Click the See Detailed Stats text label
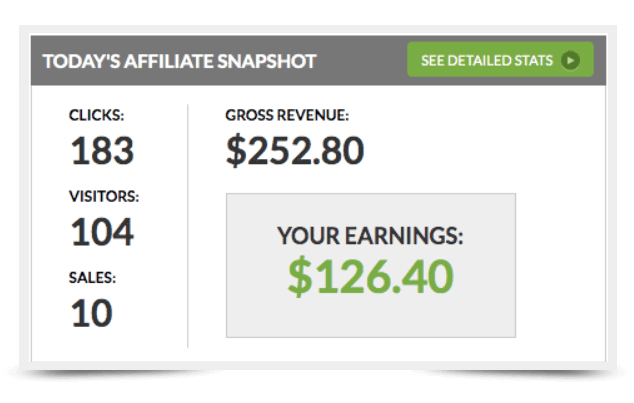Screen dimensions: 634x403 [486, 61]
